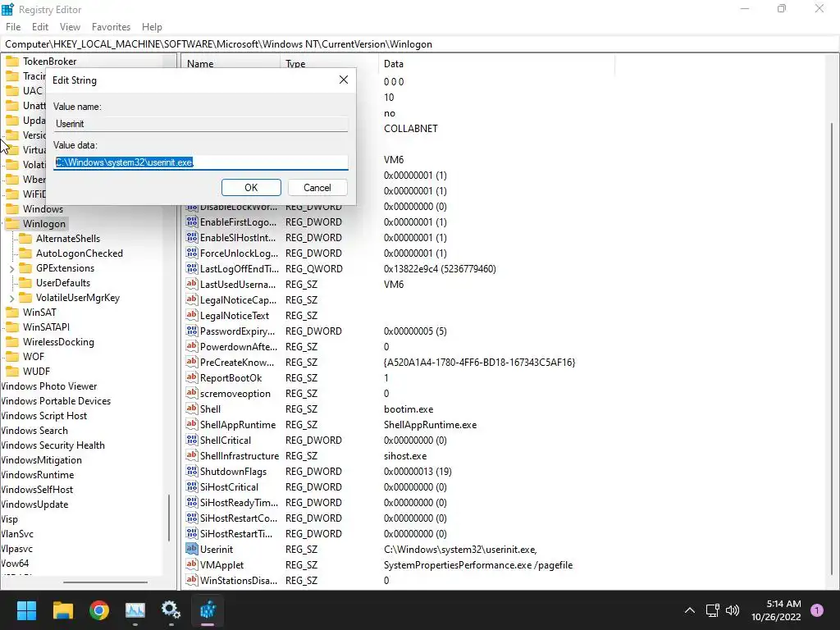Click the string icon beside ShellInfrastructure
Image resolution: width=840 pixels, height=630 pixels.
pyautogui.click(x=191, y=455)
